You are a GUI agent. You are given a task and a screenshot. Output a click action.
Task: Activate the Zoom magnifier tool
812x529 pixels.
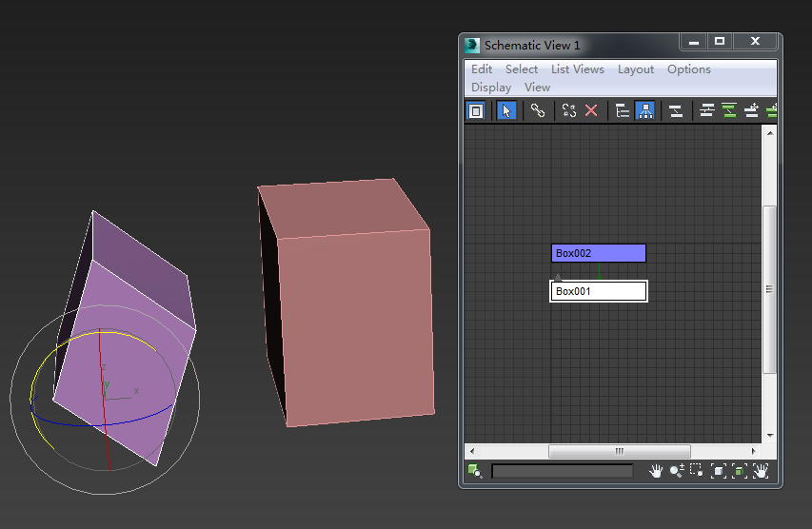[676, 471]
